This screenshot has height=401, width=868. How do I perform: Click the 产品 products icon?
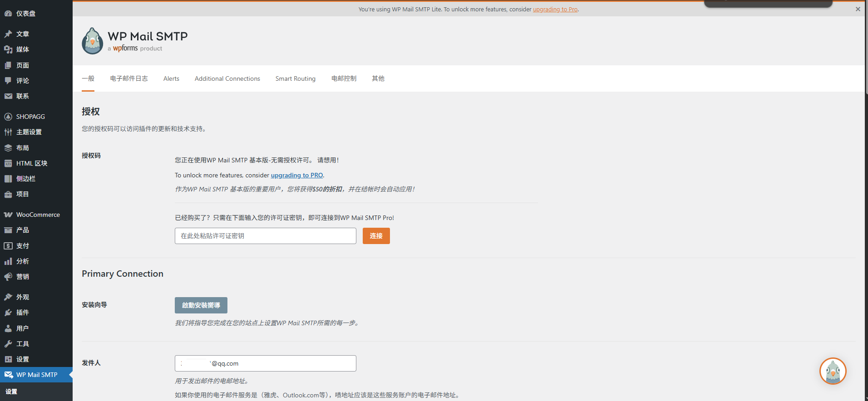[8, 230]
